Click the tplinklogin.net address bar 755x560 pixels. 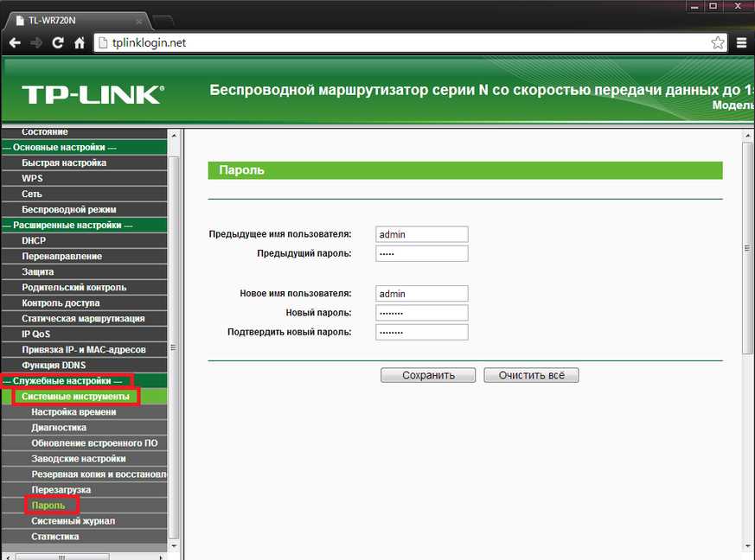coord(409,43)
